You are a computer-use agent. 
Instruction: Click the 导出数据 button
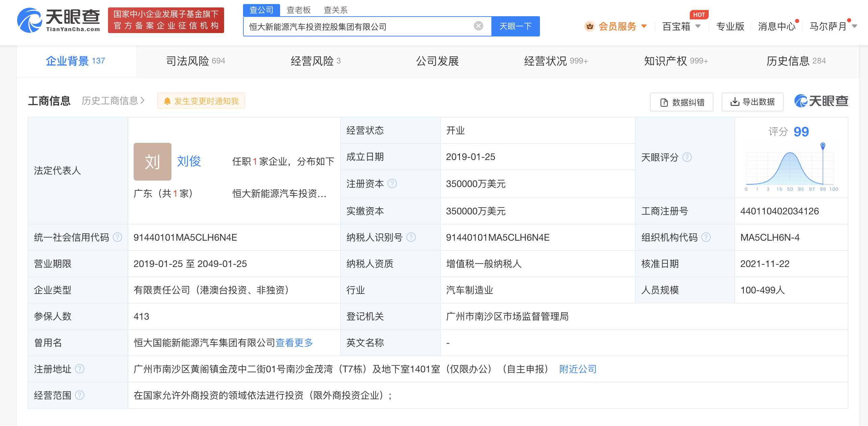click(752, 102)
